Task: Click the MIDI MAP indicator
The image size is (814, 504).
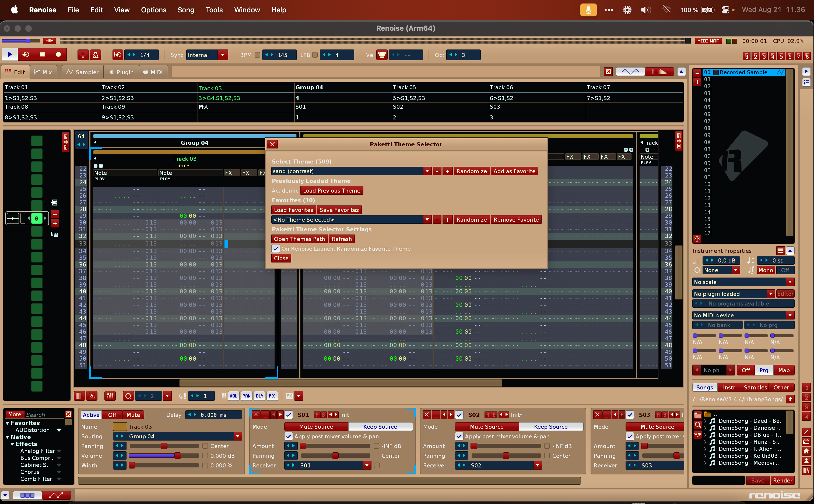Action: pyautogui.click(x=708, y=41)
